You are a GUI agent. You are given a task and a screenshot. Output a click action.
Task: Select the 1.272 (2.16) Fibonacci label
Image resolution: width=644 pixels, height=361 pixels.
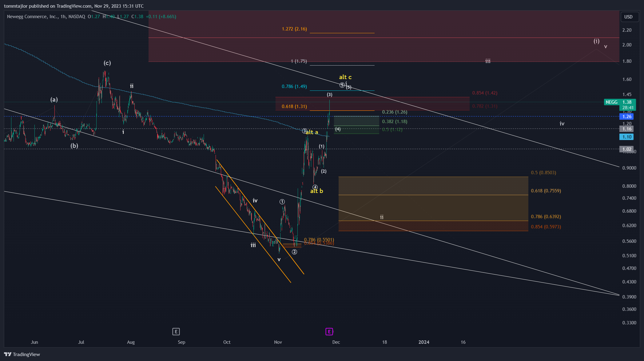pos(294,29)
